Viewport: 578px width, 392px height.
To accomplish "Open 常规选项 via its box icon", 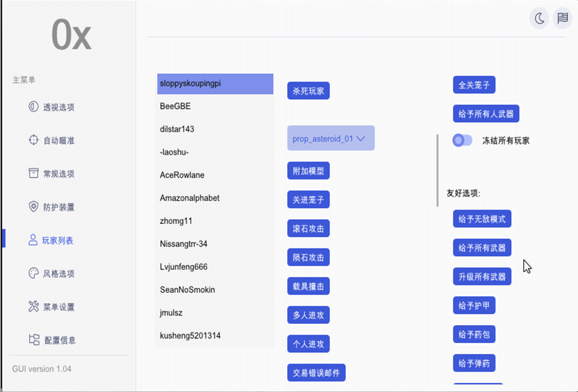I will pos(34,173).
